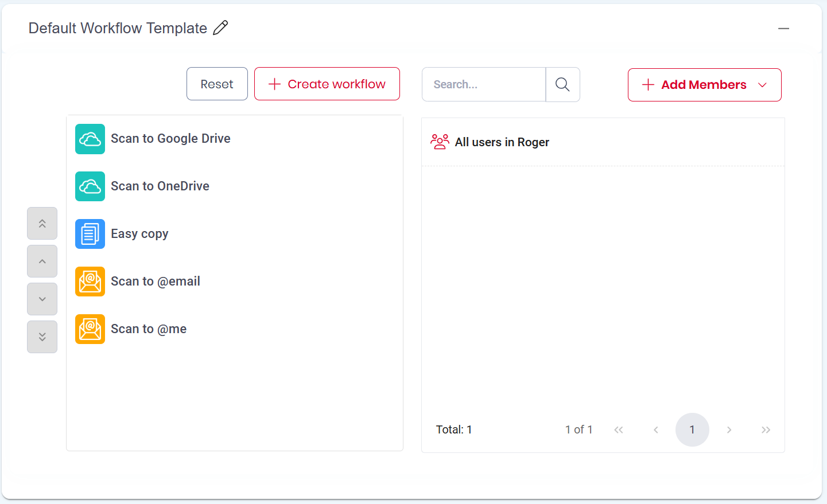827x504 pixels.
Task: Click the Scan to @me envelope icon
Action: pos(90,329)
